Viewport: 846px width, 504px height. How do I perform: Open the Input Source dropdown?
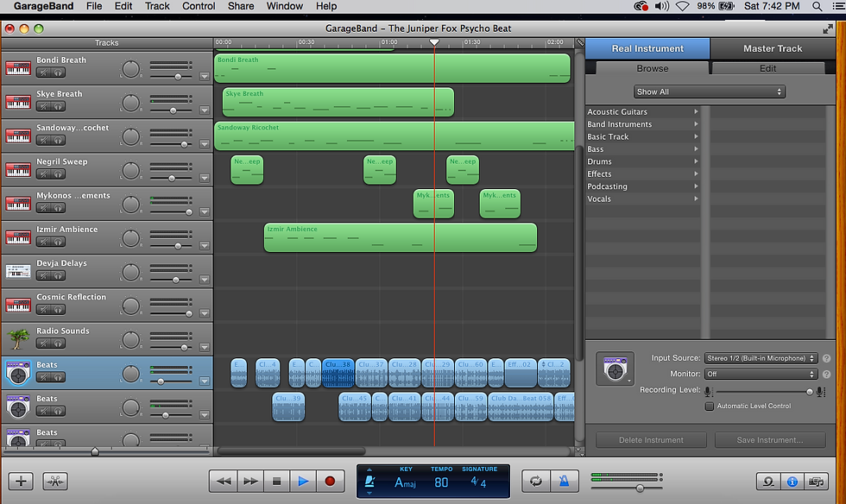tap(761, 358)
